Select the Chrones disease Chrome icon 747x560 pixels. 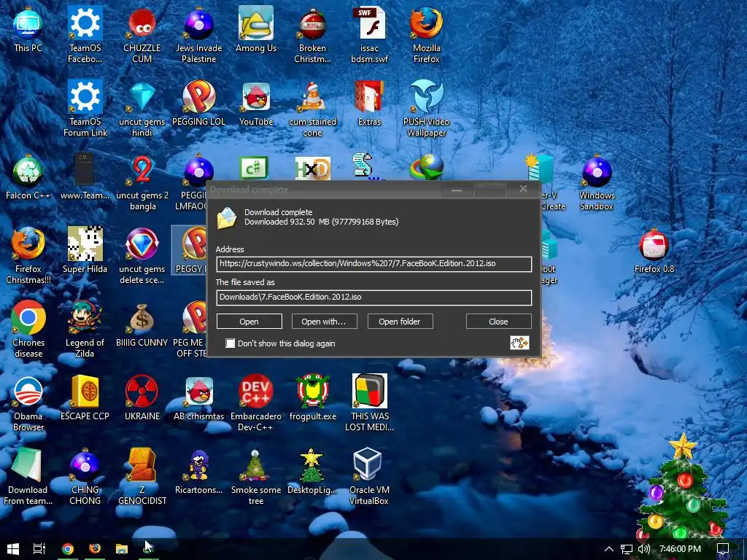(28, 330)
